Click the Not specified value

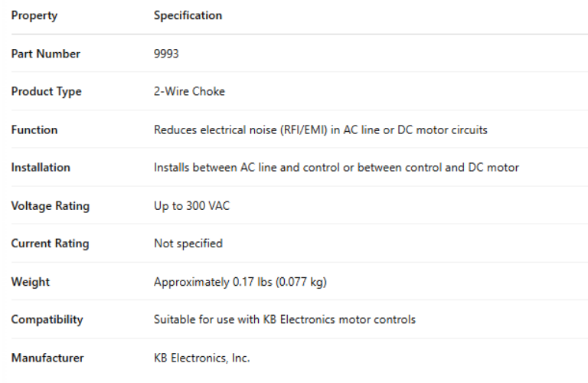click(188, 244)
